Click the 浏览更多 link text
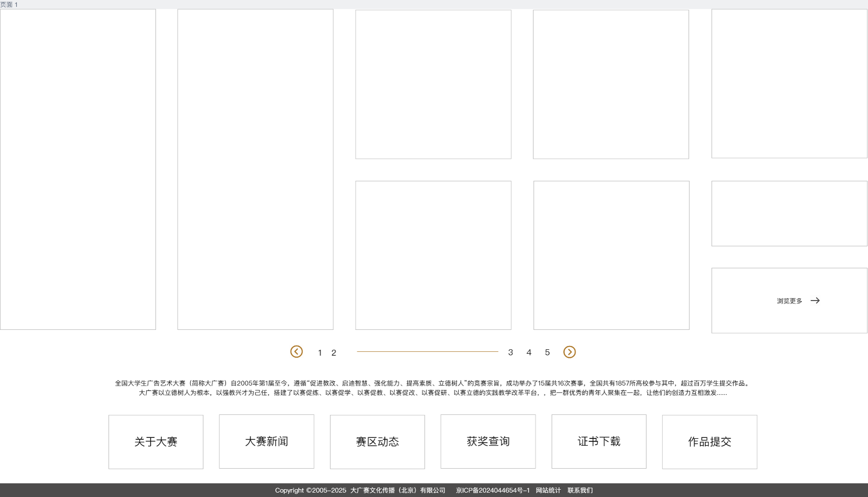Viewport: 868px width, 497px height. (789, 301)
